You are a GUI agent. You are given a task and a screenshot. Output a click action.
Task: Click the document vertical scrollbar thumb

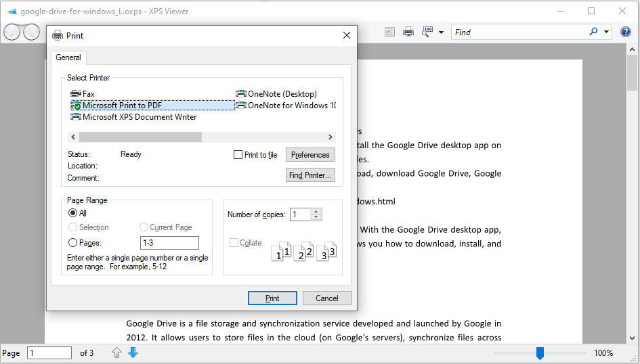click(633, 72)
